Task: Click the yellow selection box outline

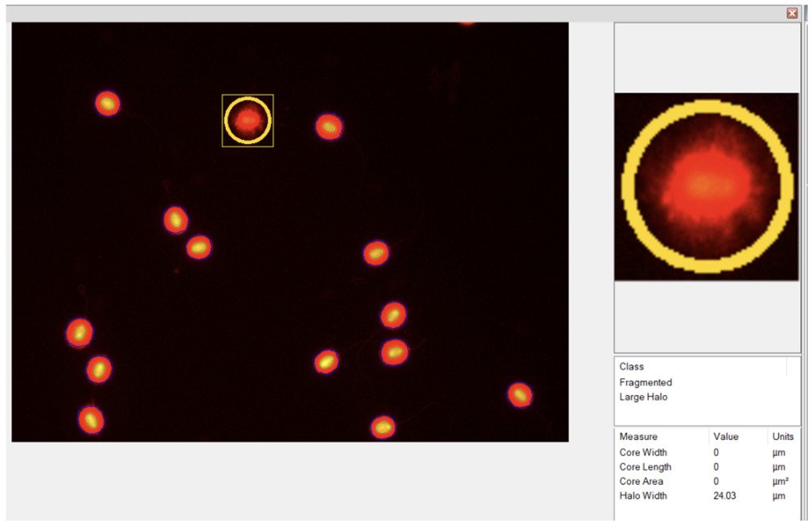Action: [x=248, y=95]
